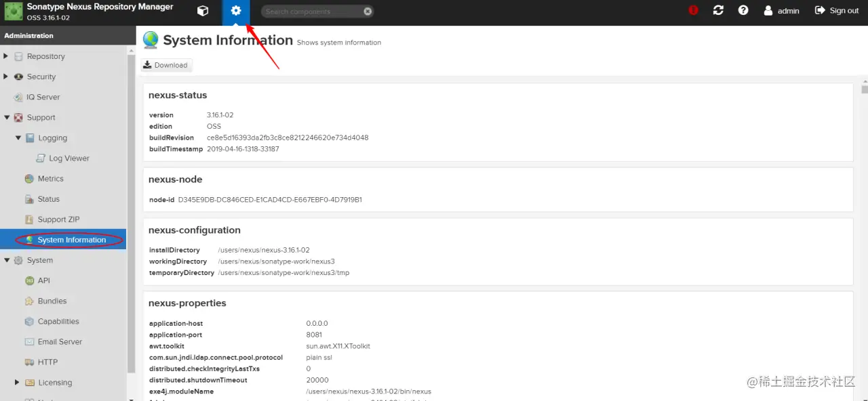Screen dimensions: 868x401
Task: Open Support ZIP menu item
Action: (x=58, y=219)
